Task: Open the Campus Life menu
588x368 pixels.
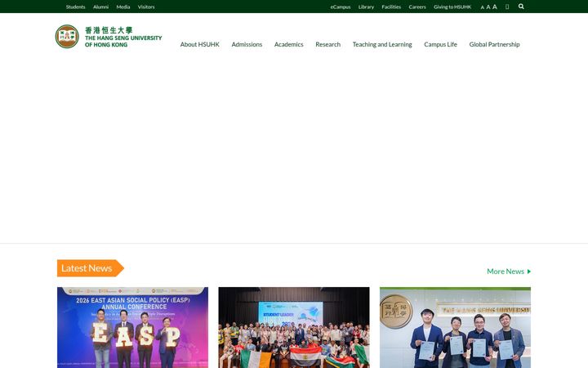Action: 441,44
